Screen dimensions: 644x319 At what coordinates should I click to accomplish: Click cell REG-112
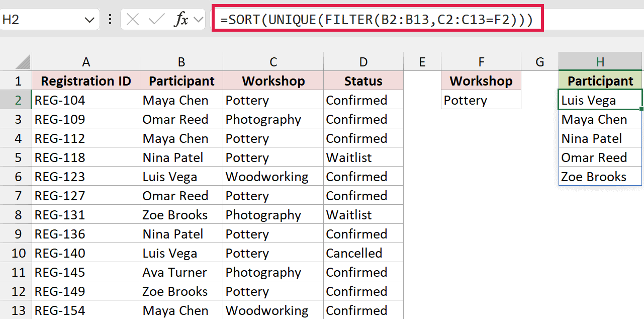(x=86, y=138)
